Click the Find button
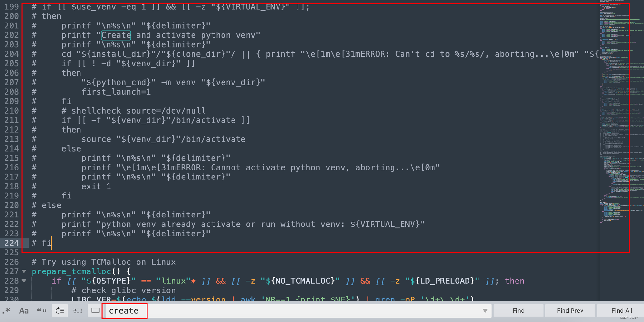 coord(518,311)
